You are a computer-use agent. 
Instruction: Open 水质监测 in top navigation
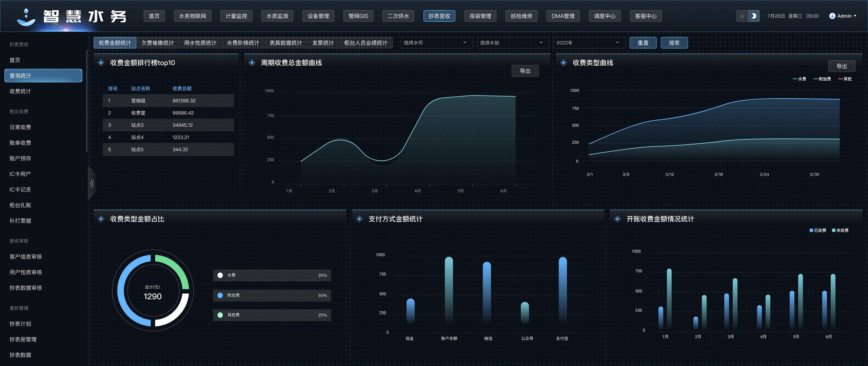coord(277,16)
